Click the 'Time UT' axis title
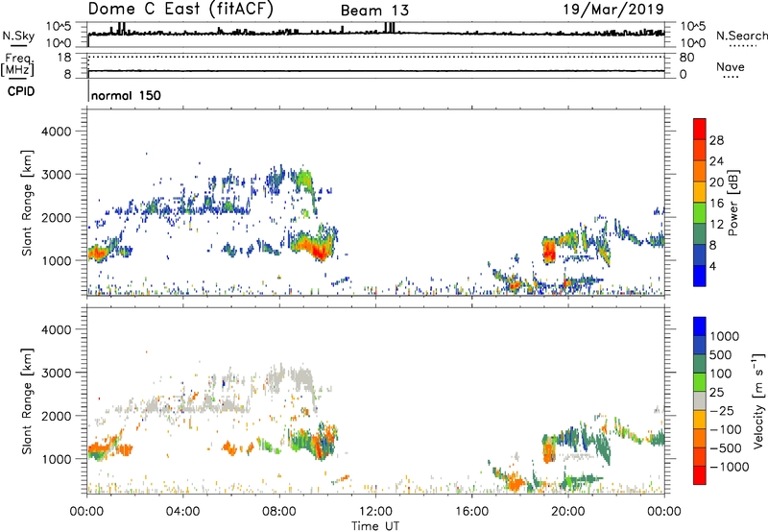This screenshot has width=768, height=532. (x=375, y=526)
